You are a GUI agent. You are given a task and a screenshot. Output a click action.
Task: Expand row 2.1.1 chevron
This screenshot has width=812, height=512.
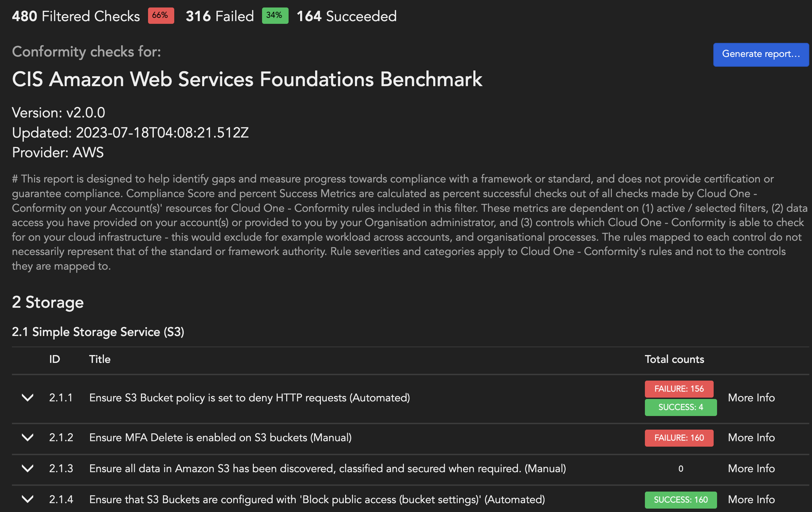coord(28,398)
